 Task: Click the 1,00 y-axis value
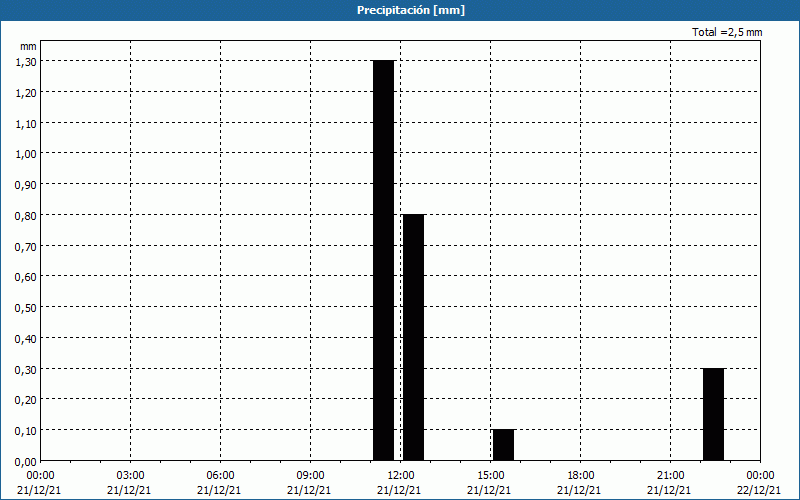(x=26, y=154)
